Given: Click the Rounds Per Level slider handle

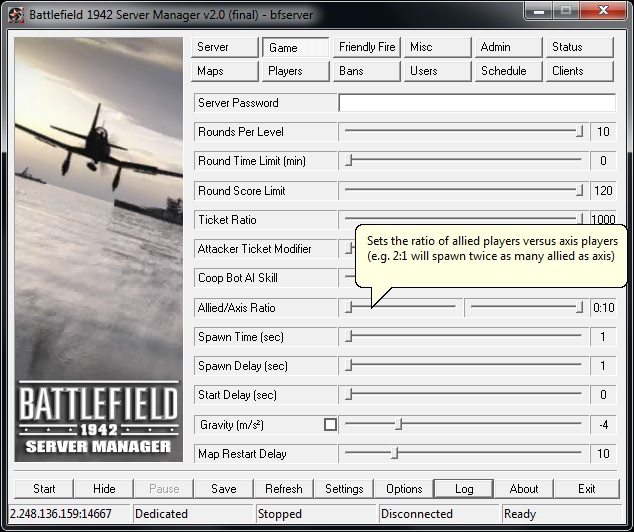Looking at the screenshot, I should click(579, 131).
